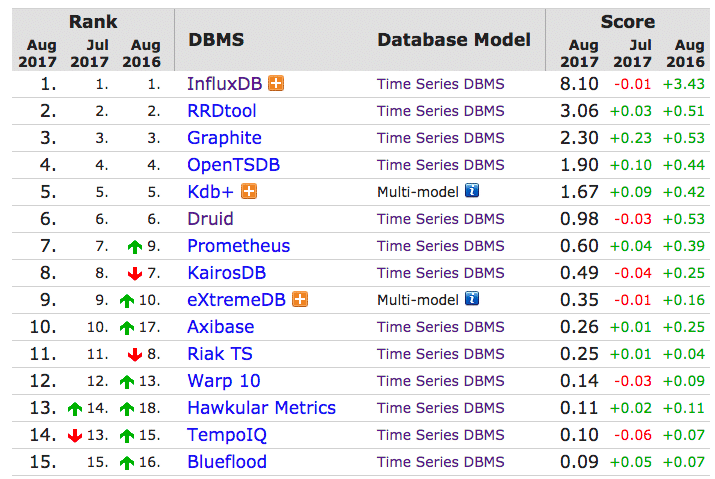Click the red down arrow in Riak TS row
Viewport: 715px width, 479px height.
135,355
